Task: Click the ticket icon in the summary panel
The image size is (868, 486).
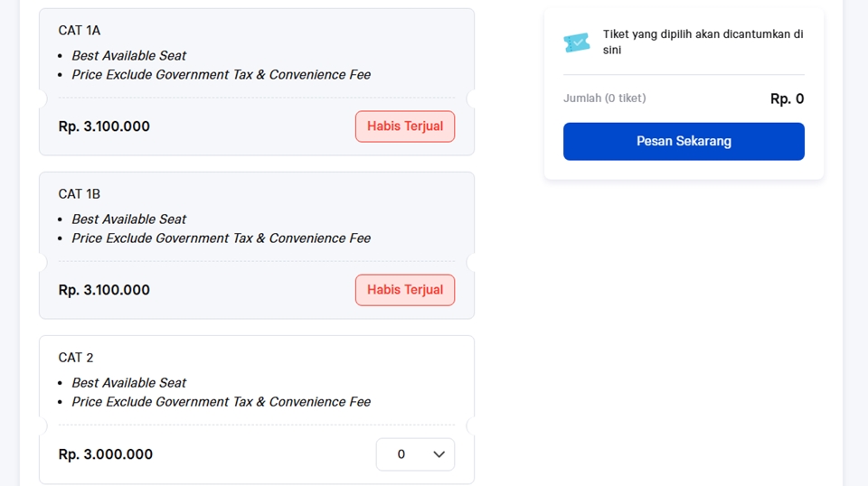Action: pos(577,42)
